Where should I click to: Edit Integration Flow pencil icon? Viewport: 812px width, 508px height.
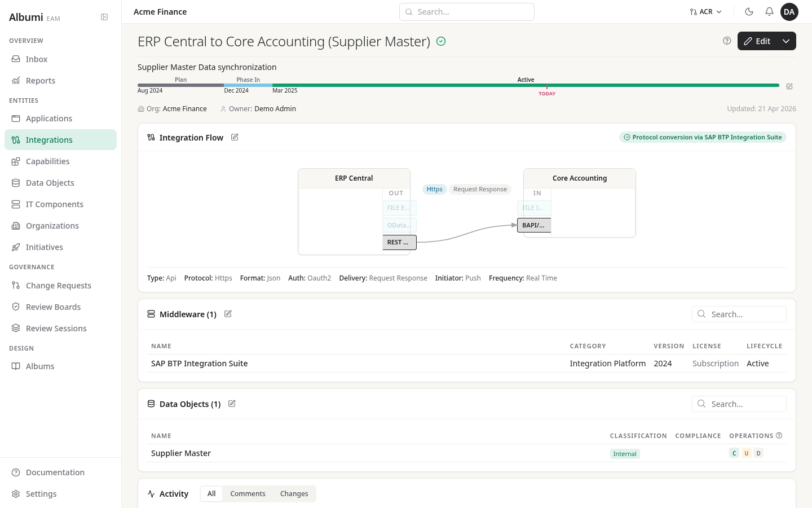coord(235,137)
